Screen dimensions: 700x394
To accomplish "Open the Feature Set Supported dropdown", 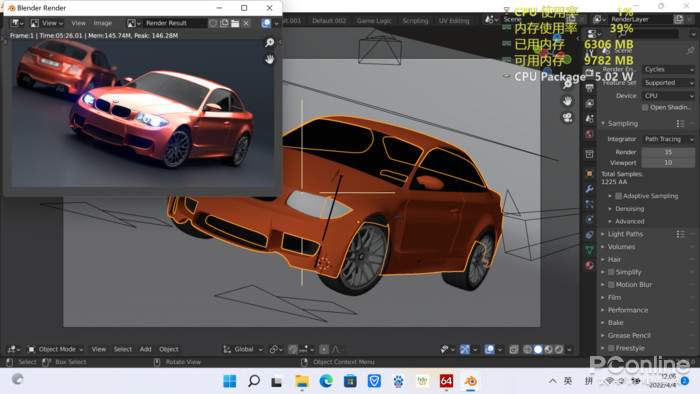I will 668,83.
